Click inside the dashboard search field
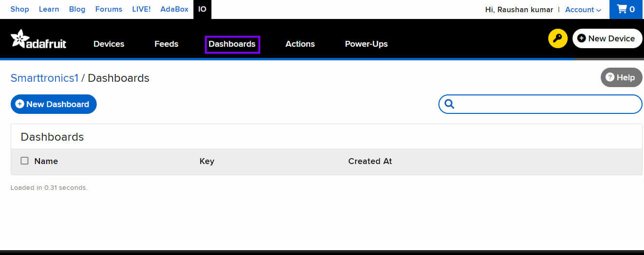 [547, 104]
